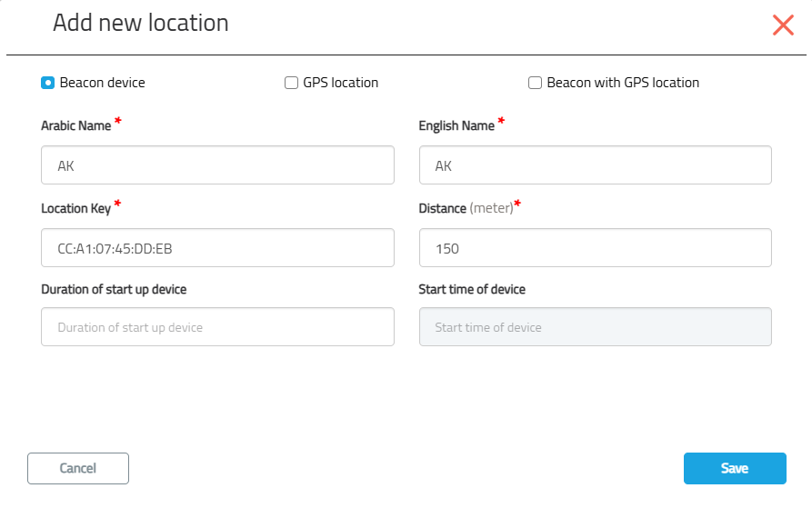
Task: Click the "GPS location" label text
Action: pos(341,83)
